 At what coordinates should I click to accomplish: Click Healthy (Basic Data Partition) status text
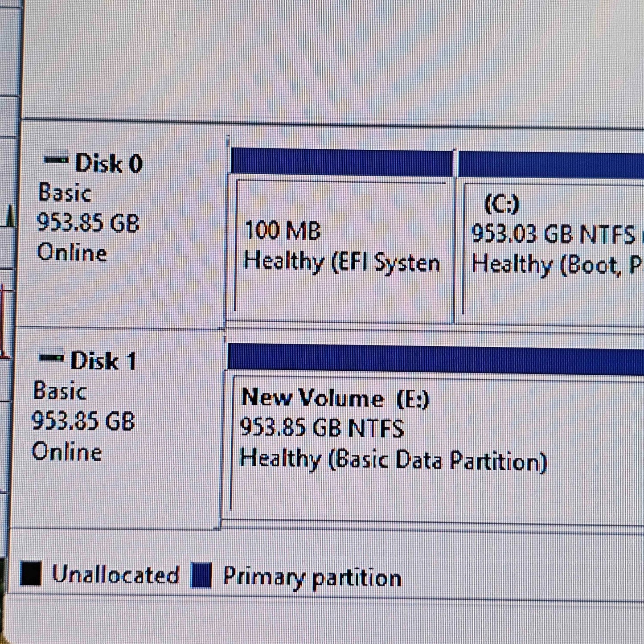393,459
